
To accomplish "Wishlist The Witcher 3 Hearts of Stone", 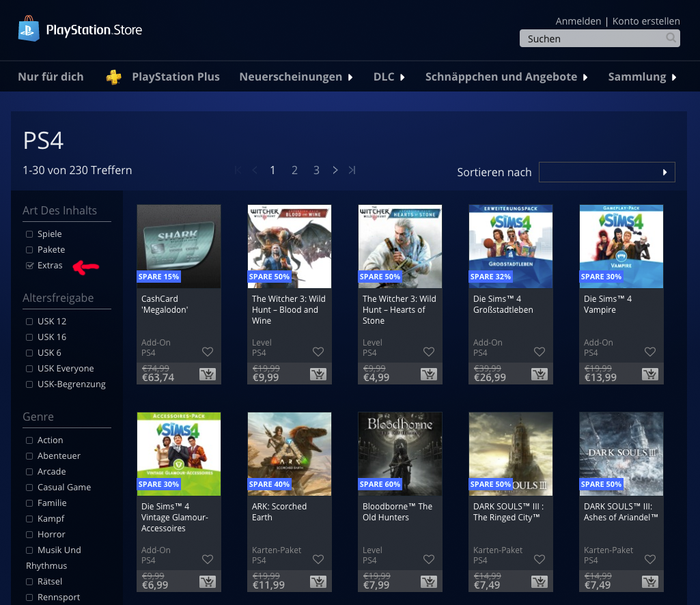I will point(429,352).
